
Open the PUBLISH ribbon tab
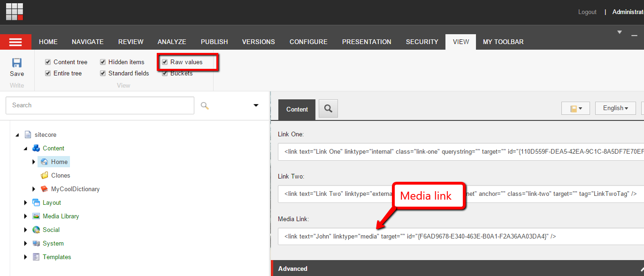[x=214, y=42]
